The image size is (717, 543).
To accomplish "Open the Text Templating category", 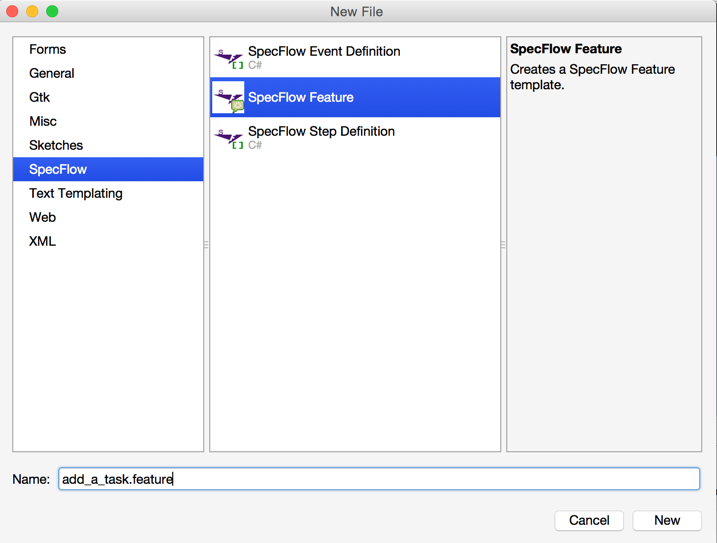I will 108,193.
